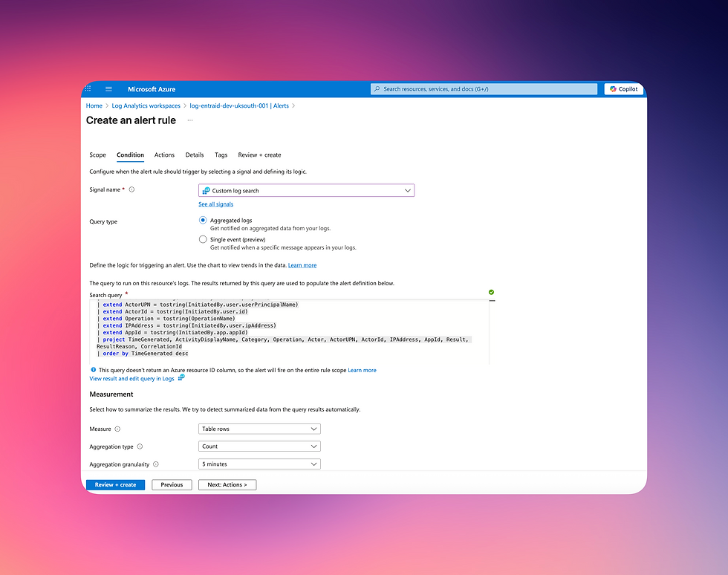
Task: Open the Signal name info tooltip icon
Action: pos(131,189)
